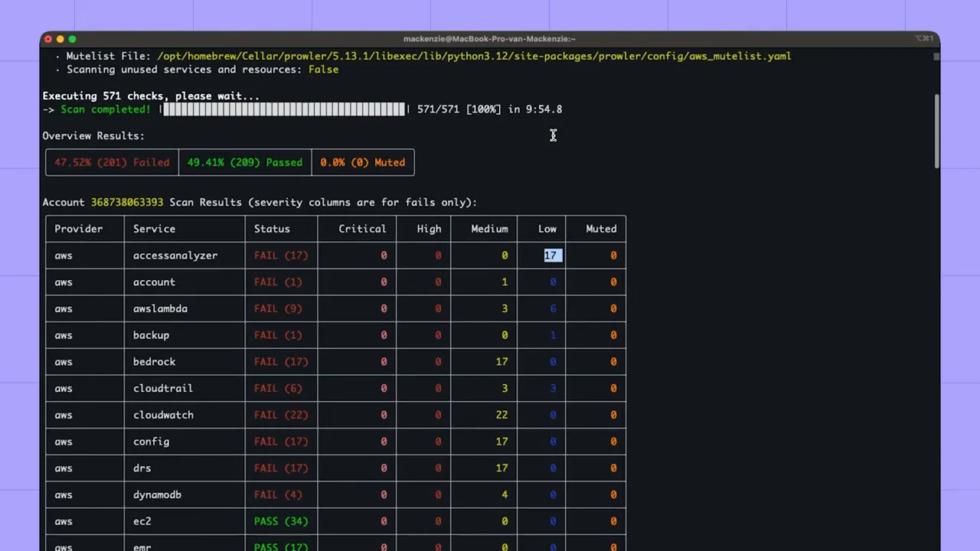Select the 0.0% Muted summary box
Image resolution: width=980 pixels, height=551 pixels.
[363, 162]
